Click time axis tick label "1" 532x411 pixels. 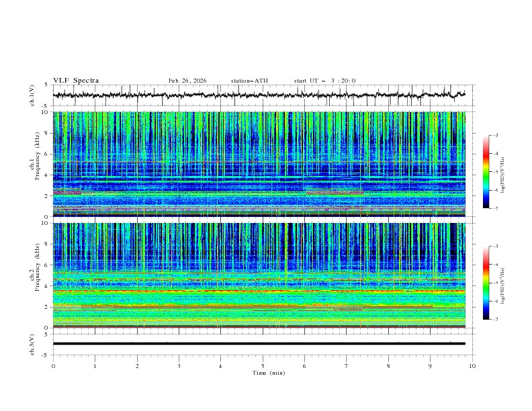(x=95, y=366)
